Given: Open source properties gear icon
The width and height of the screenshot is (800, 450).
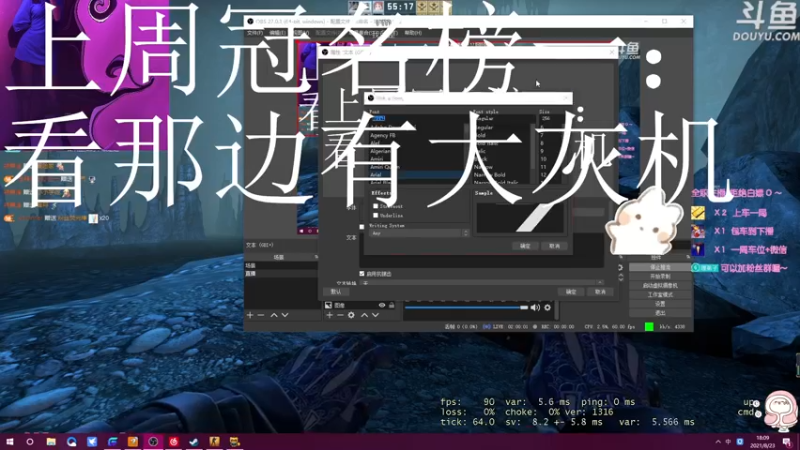Looking at the screenshot, I should (x=352, y=315).
